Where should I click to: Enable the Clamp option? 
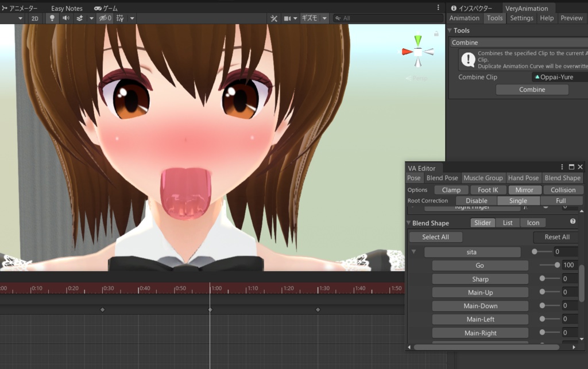pos(451,189)
